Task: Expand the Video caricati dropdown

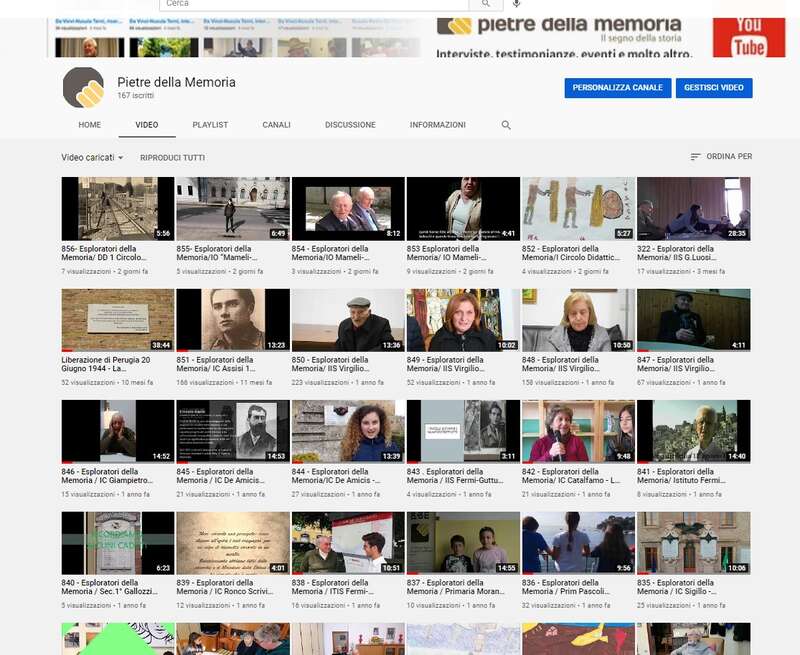Action: click(x=92, y=158)
